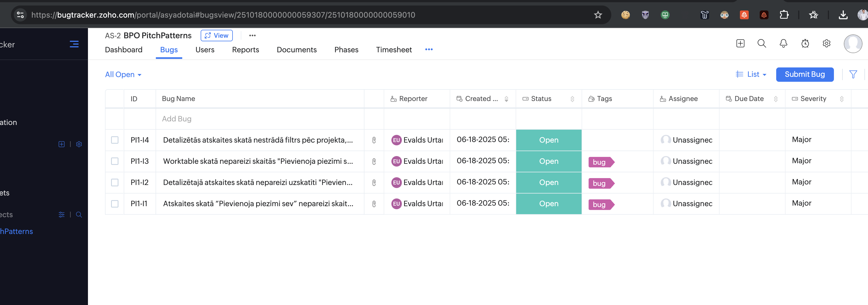Viewport: 868px width, 305px height.
Task: Click the sidebar projects search icon
Action: (79, 215)
